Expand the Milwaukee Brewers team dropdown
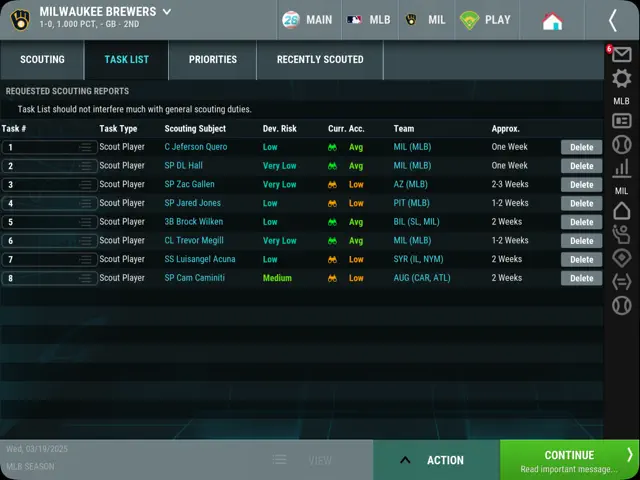 167,11
